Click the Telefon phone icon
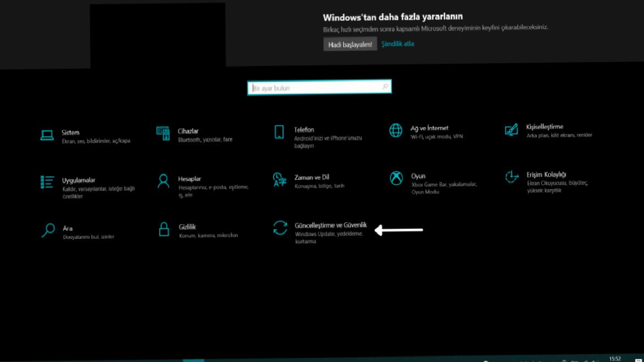This screenshot has height=362, width=644. (279, 132)
